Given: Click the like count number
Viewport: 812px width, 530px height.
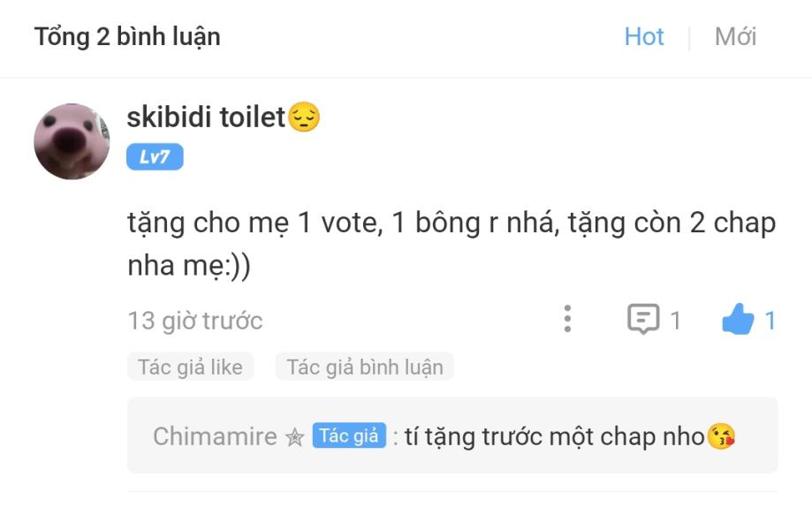Looking at the screenshot, I should pyautogui.click(x=770, y=320).
